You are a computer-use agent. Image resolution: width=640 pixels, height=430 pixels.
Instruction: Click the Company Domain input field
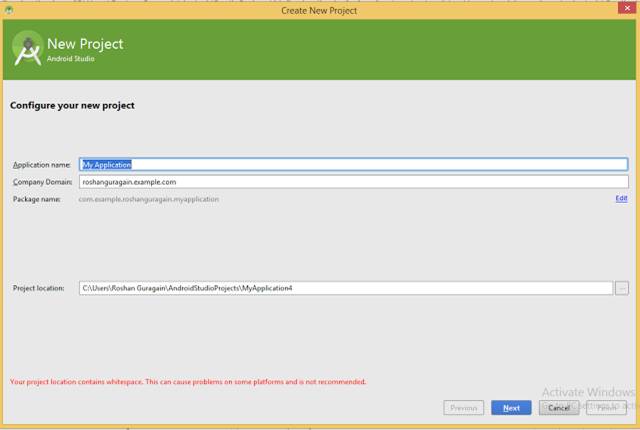click(x=353, y=182)
